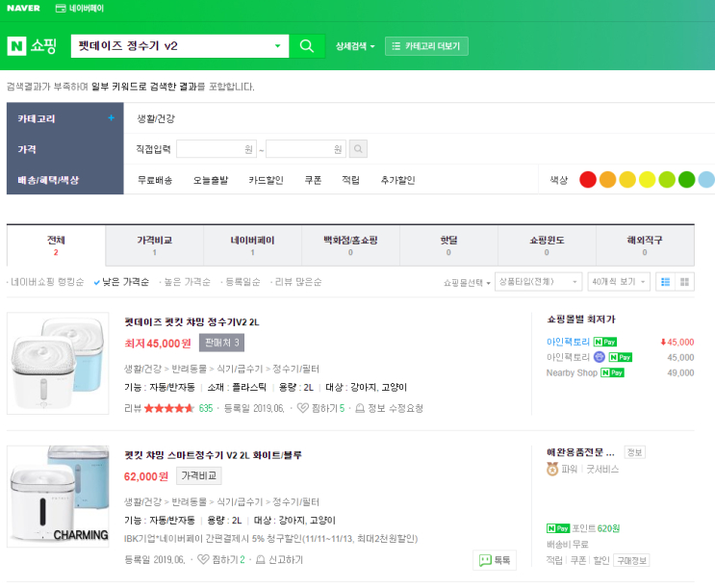Toggle the 적립 filter

point(350,180)
